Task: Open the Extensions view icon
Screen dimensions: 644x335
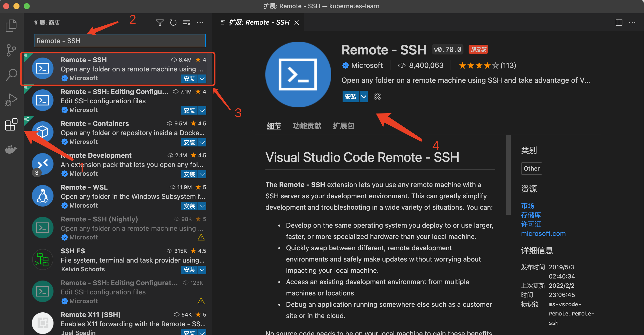Action: pyautogui.click(x=11, y=124)
